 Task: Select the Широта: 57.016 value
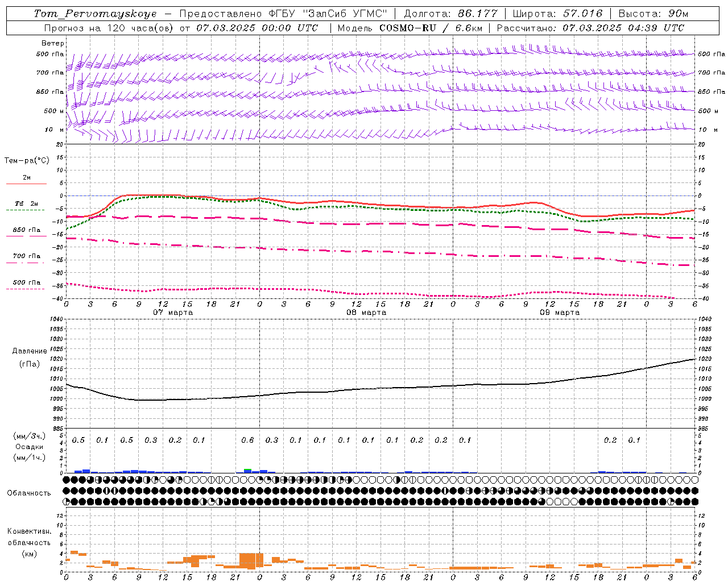coord(557,14)
